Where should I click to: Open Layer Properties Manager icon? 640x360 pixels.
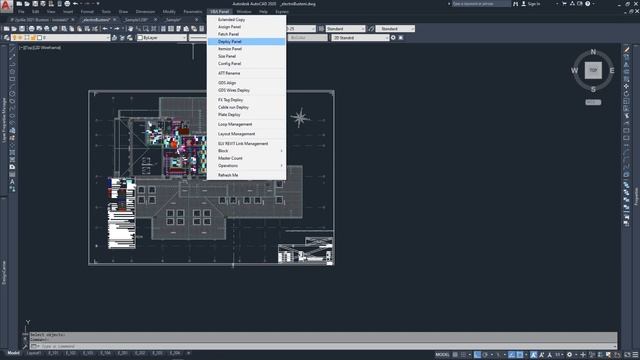pos(7,38)
